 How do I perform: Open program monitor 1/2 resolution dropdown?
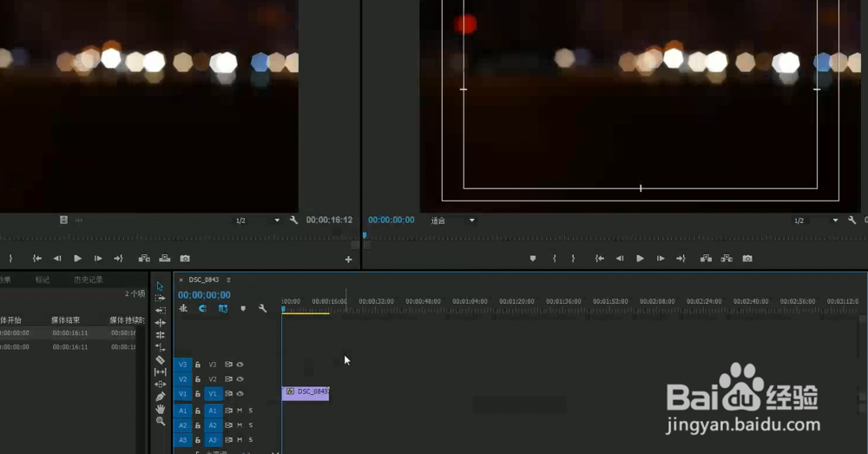pyautogui.click(x=816, y=220)
